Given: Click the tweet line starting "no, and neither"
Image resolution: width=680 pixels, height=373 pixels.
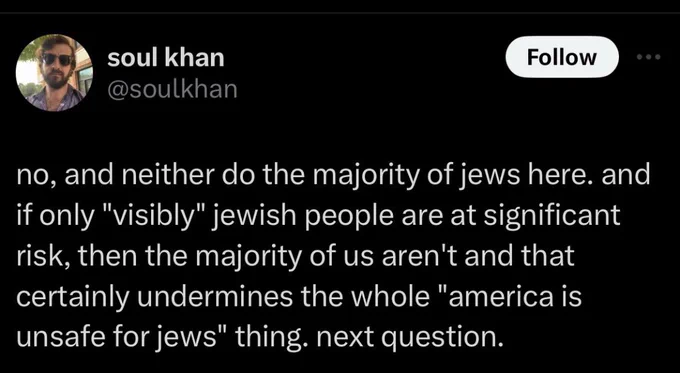Looking at the screenshot, I should tap(334, 175).
